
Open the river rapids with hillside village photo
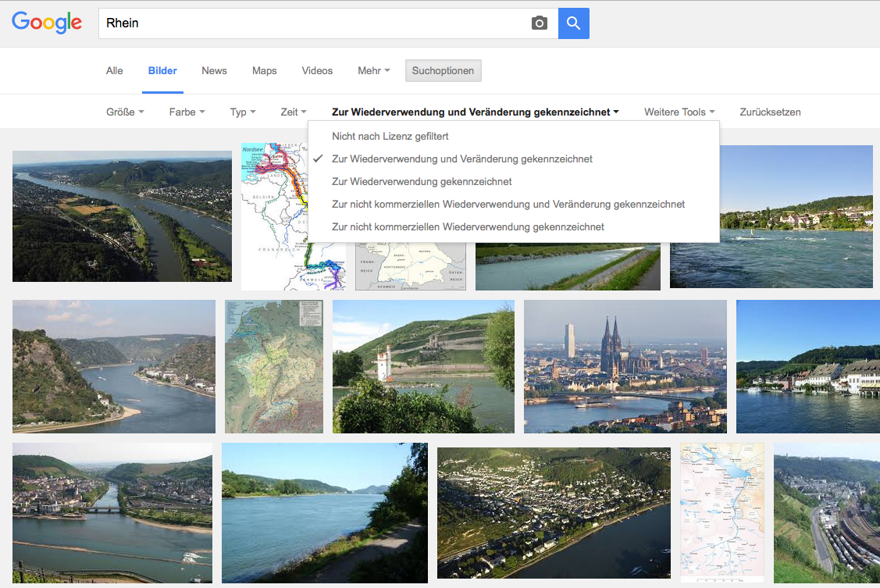coord(796,216)
